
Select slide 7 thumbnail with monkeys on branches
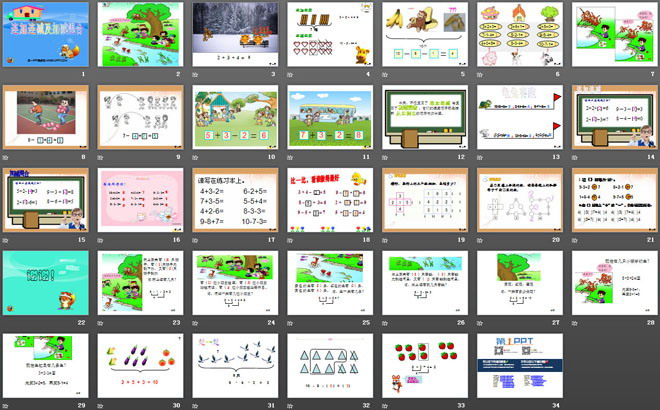[x=615, y=34]
